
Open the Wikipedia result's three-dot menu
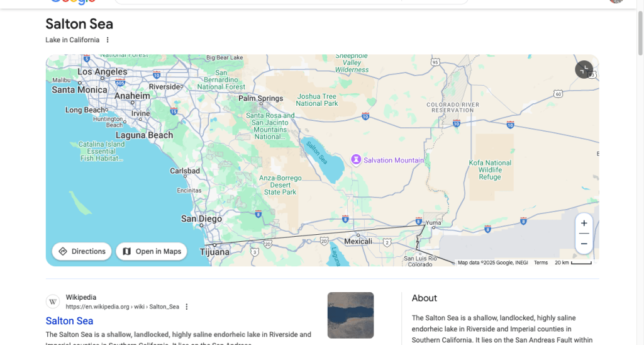coord(187,307)
